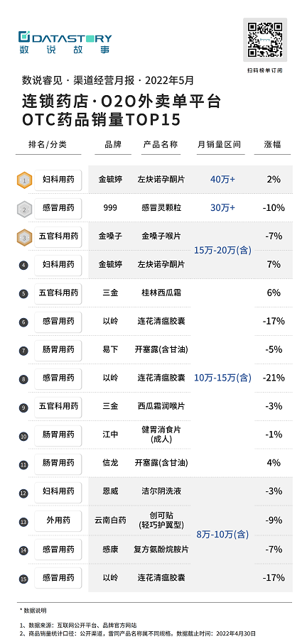Click the rank 10 circle badge
The height and width of the screenshot is (644, 307).
(23, 436)
